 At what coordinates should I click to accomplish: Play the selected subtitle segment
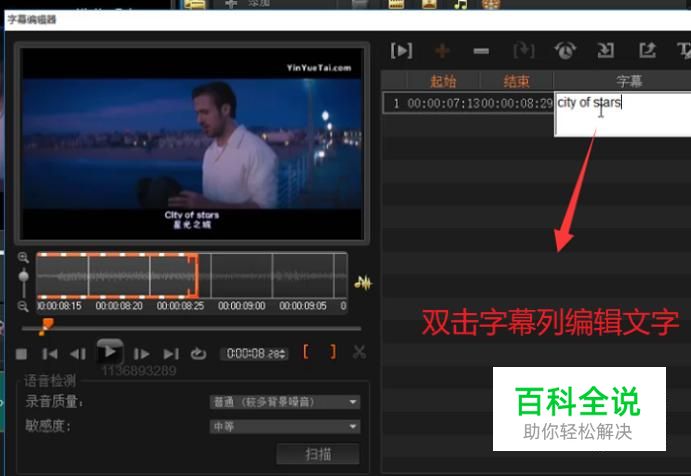[401, 51]
